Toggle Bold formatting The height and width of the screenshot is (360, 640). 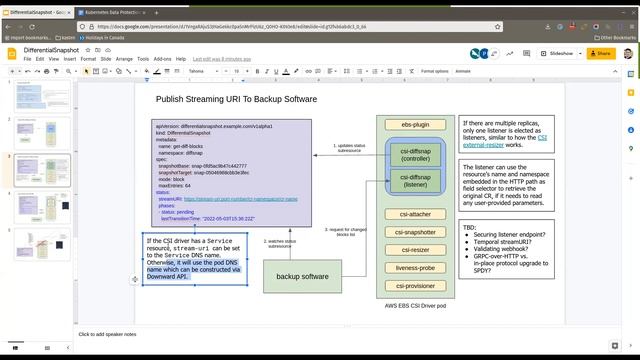click(257, 71)
